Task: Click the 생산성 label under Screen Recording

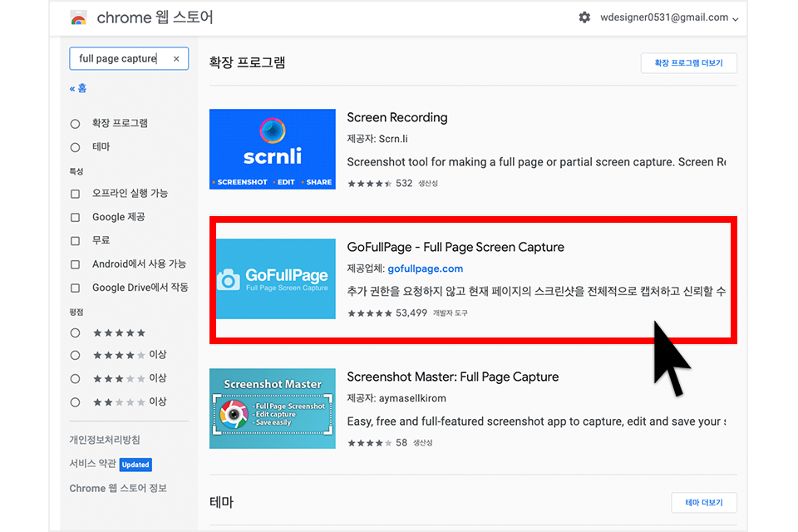Action: point(428,183)
